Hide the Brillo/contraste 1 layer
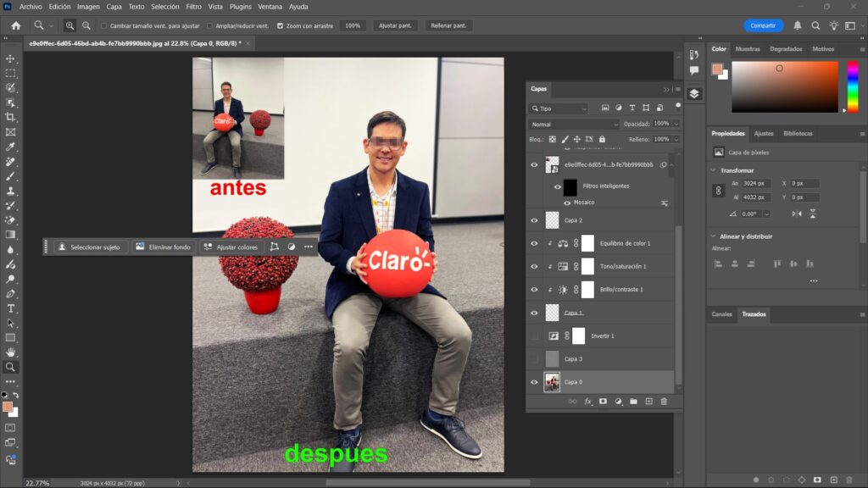 [x=534, y=290]
